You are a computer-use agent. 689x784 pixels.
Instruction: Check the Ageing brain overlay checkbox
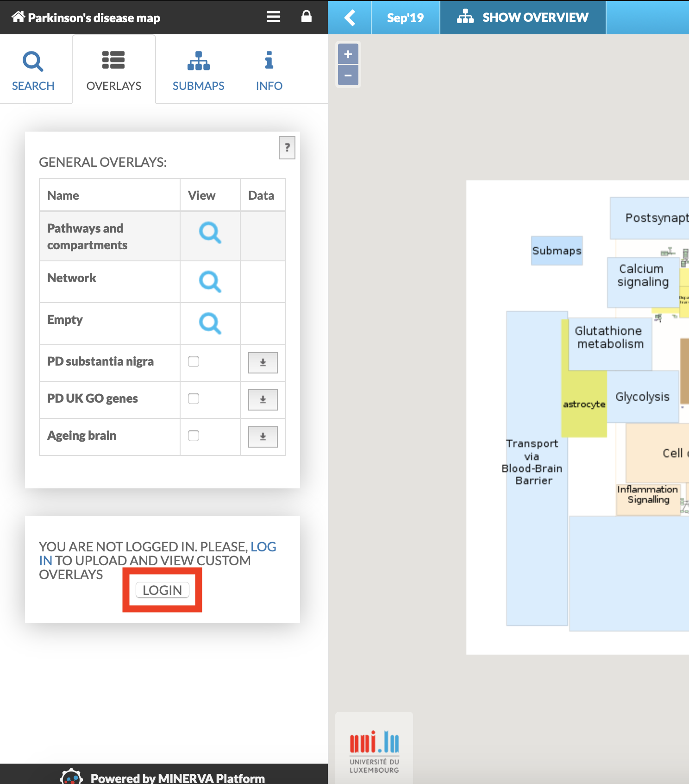click(x=194, y=436)
